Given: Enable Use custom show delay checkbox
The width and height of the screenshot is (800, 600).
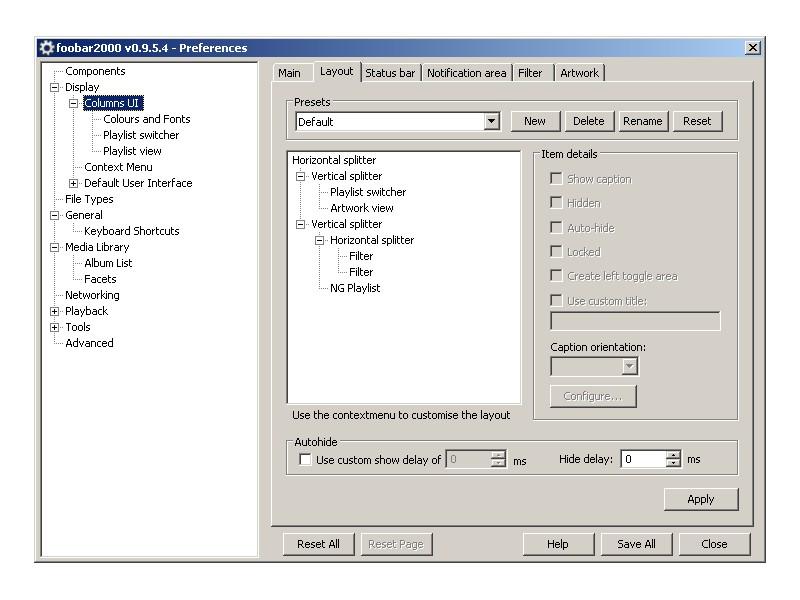Looking at the screenshot, I should [305, 459].
